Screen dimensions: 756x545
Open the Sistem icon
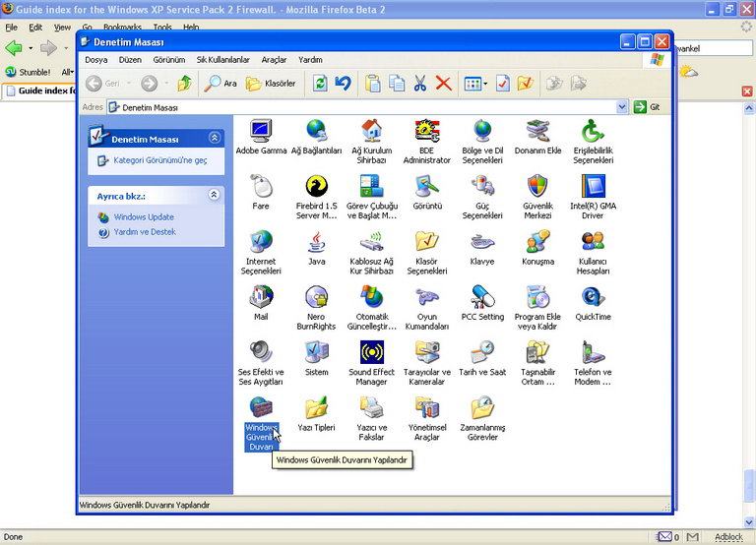[316, 353]
